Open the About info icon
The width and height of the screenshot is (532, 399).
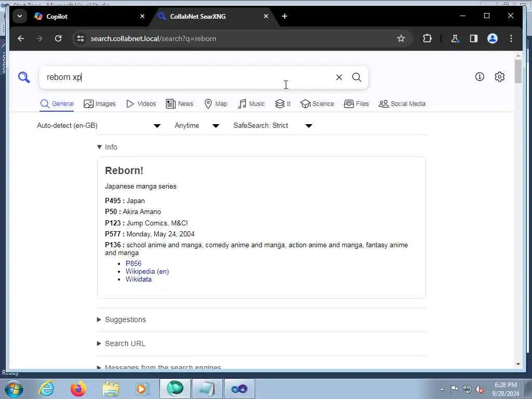point(480,77)
